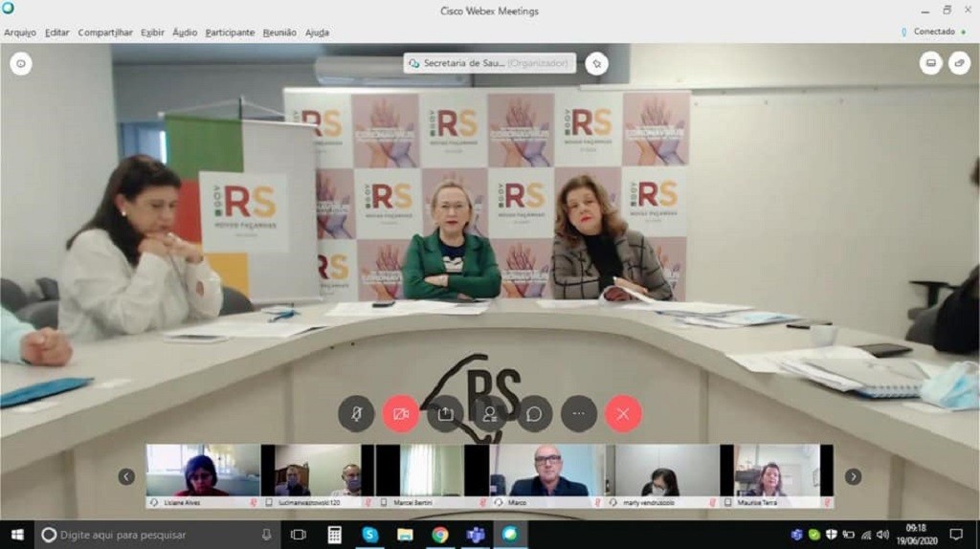Leave the meeting with the red X button
980x549 pixels.
click(623, 414)
